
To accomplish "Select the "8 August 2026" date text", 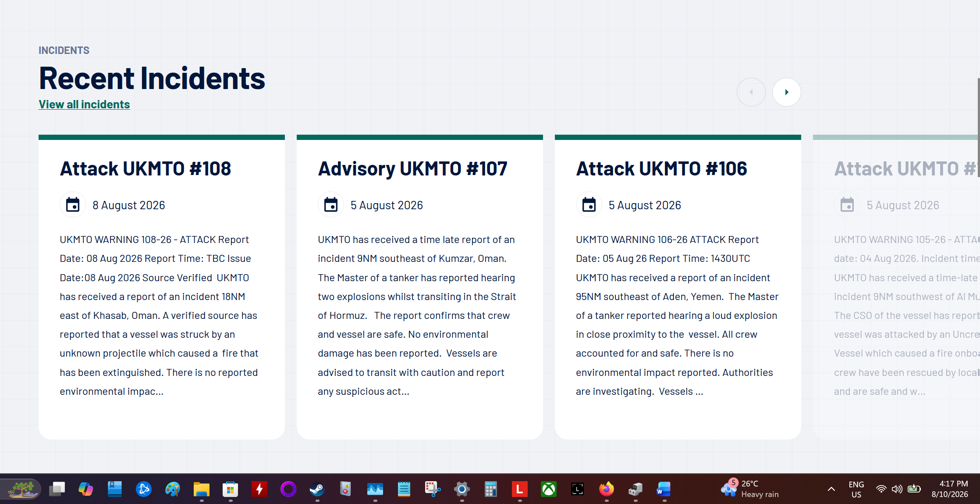I will 129,205.
